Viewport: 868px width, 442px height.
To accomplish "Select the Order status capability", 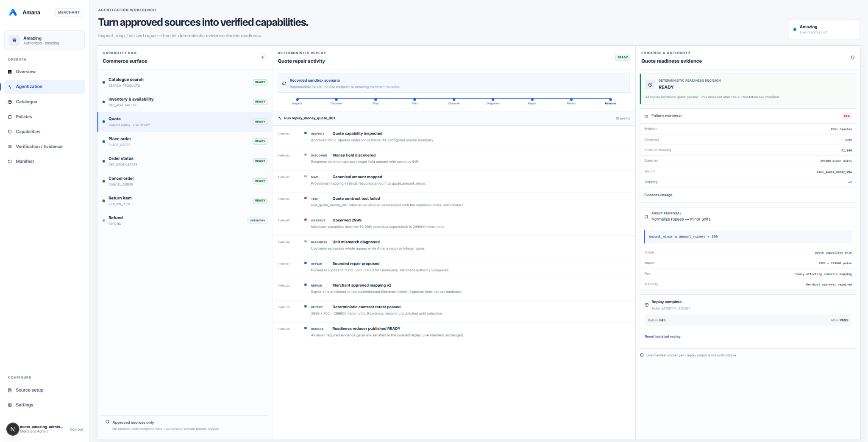I will coord(185,161).
